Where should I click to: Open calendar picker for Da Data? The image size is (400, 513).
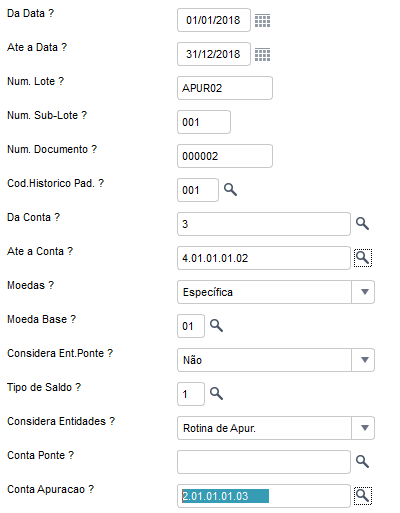pos(262,21)
